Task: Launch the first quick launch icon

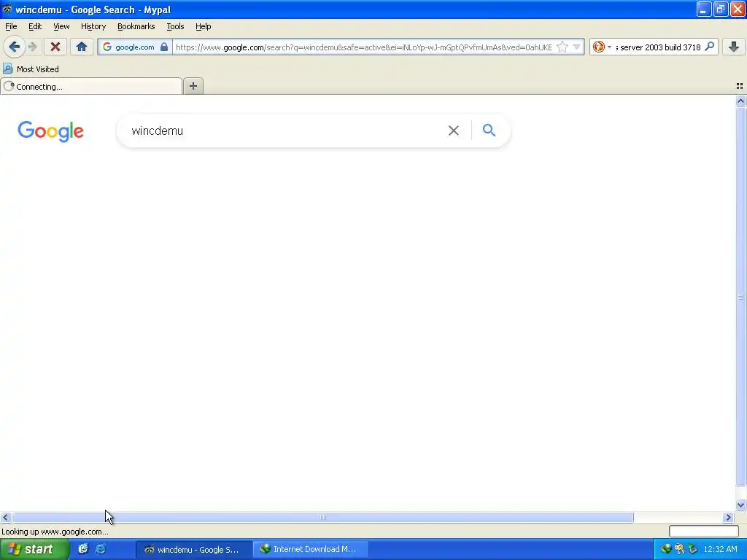Action: (83, 549)
